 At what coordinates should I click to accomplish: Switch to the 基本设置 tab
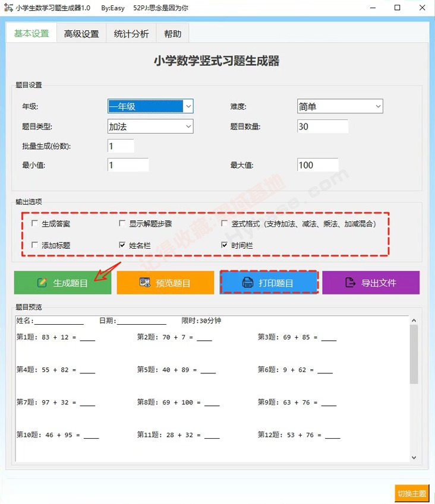pos(31,33)
